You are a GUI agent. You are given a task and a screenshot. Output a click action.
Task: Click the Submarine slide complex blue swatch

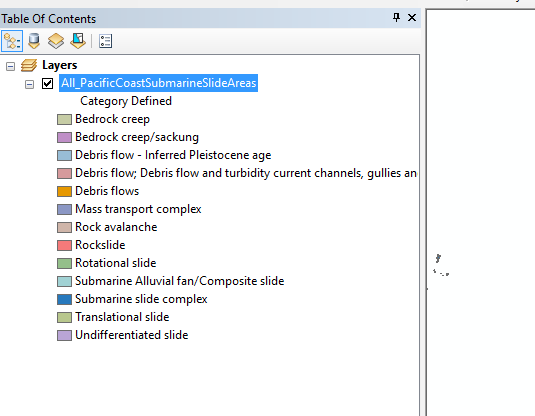(x=64, y=299)
